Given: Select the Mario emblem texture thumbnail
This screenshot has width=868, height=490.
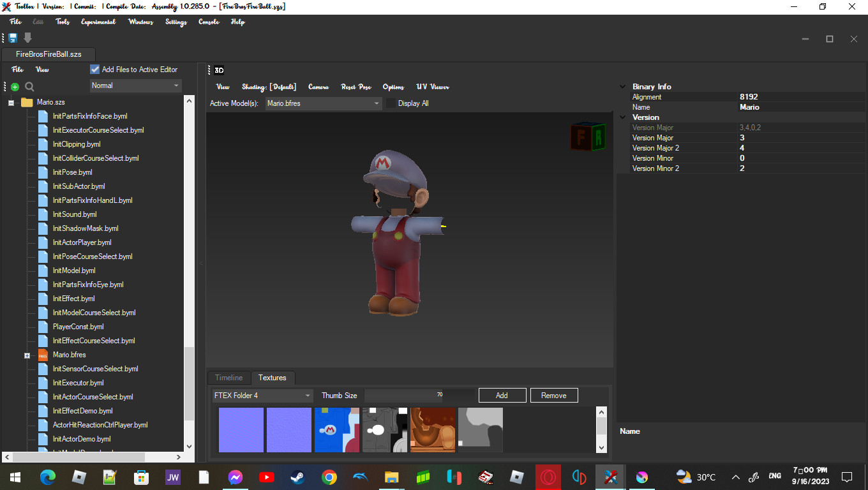Looking at the screenshot, I should (x=337, y=430).
